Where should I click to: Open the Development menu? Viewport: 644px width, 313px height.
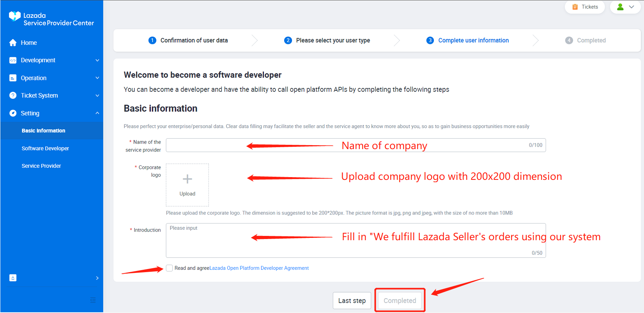click(51, 60)
